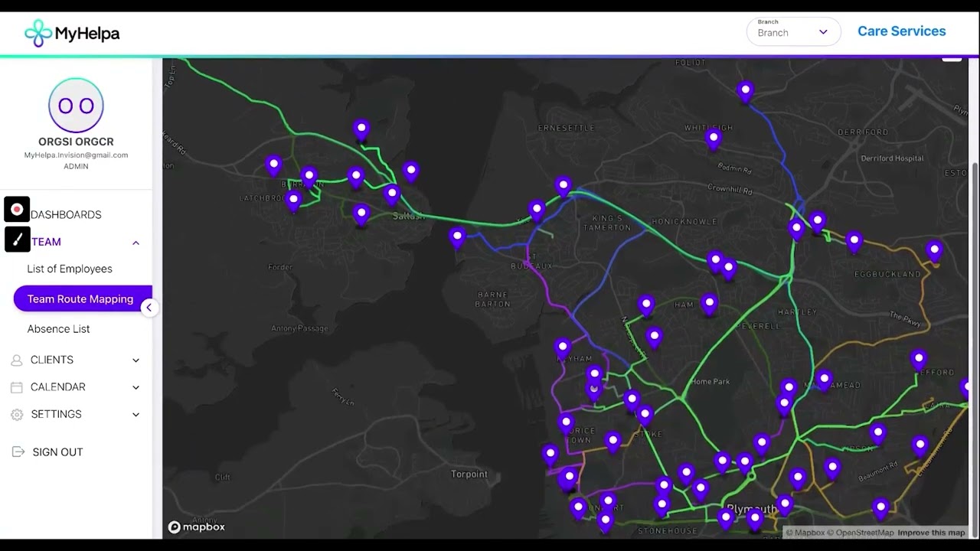Click the Sign Out label
Viewport: 980px width, 551px height.
(x=57, y=452)
